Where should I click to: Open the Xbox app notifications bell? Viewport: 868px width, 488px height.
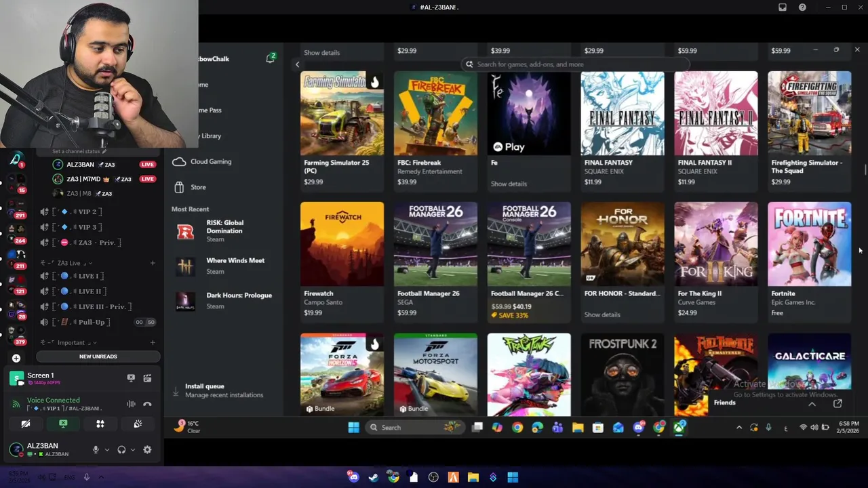pos(271,58)
